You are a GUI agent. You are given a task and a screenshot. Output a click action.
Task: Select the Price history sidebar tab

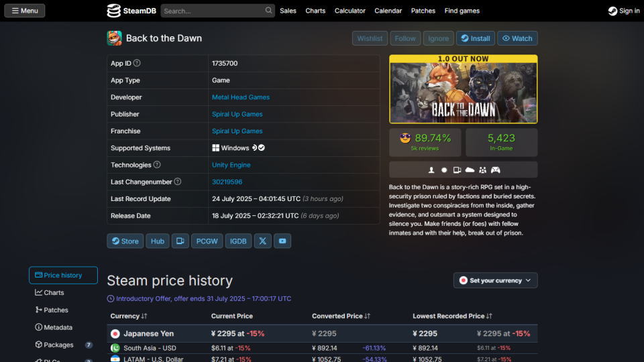[63, 275]
